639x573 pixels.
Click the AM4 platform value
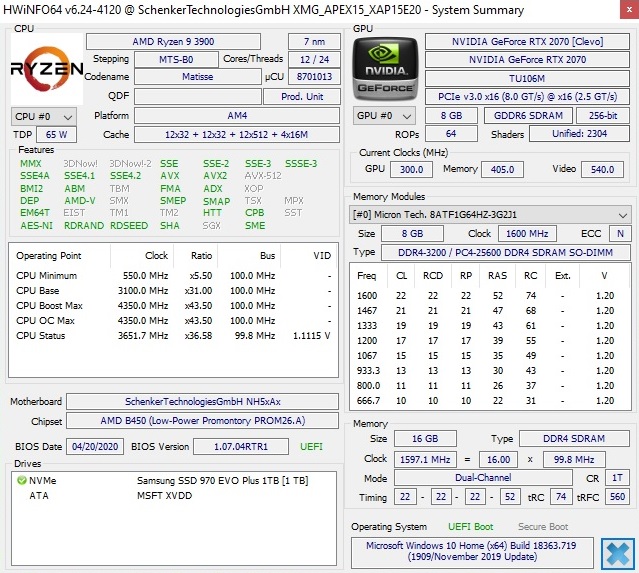coord(237,116)
